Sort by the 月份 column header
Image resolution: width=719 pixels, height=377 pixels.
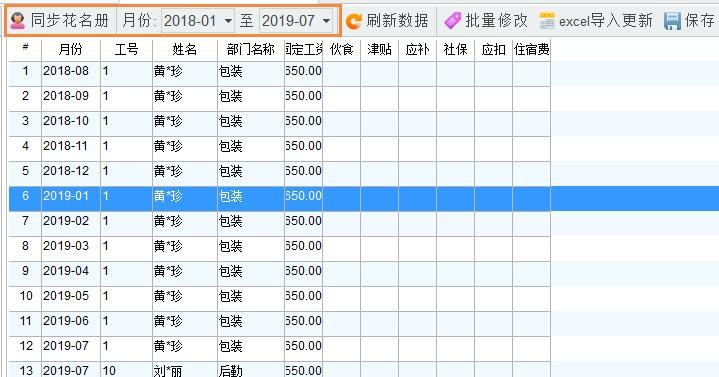pyautogui.click(x=71, y=49)
